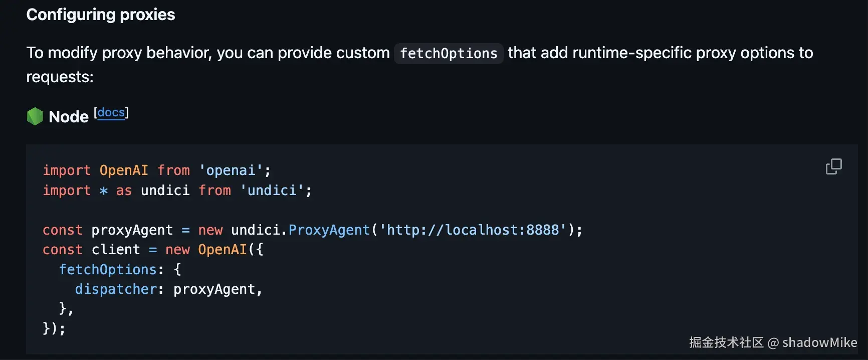
Task: Click the dispatcher property in code
Action: tap(116, 289)
